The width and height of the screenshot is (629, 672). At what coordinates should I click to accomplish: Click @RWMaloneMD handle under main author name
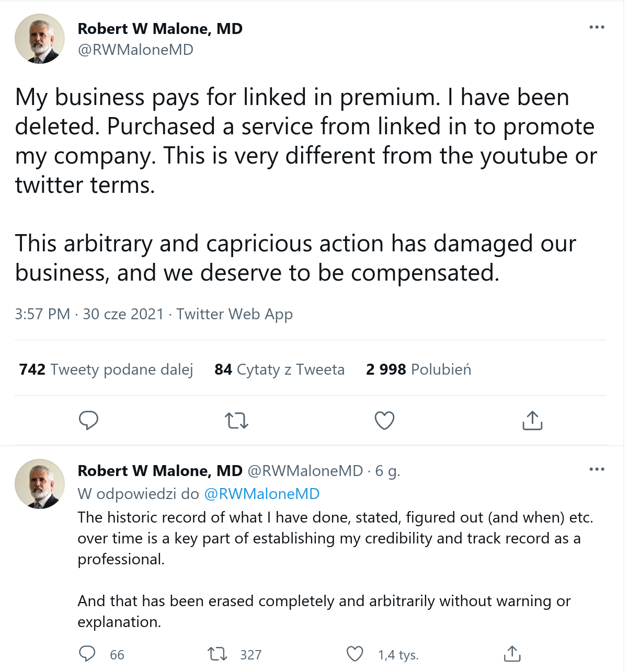point(135,50)
